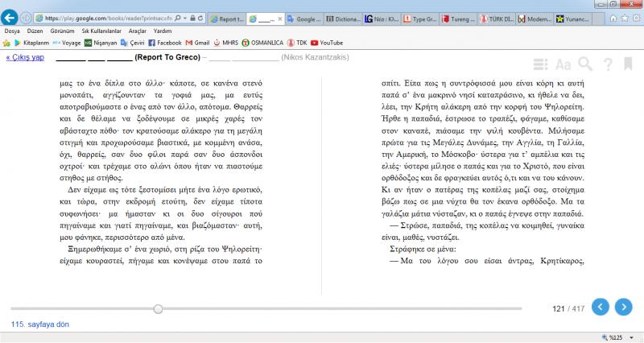This screenshot has height=343, width=644.
Task: Open the favorites star at top right
Action: 625,18
